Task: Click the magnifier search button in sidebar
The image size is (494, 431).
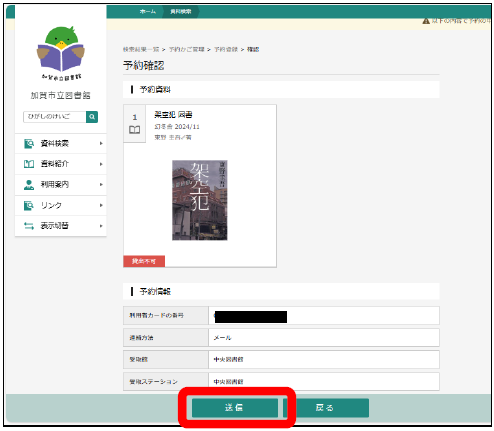Action: (x=92, y=117)
